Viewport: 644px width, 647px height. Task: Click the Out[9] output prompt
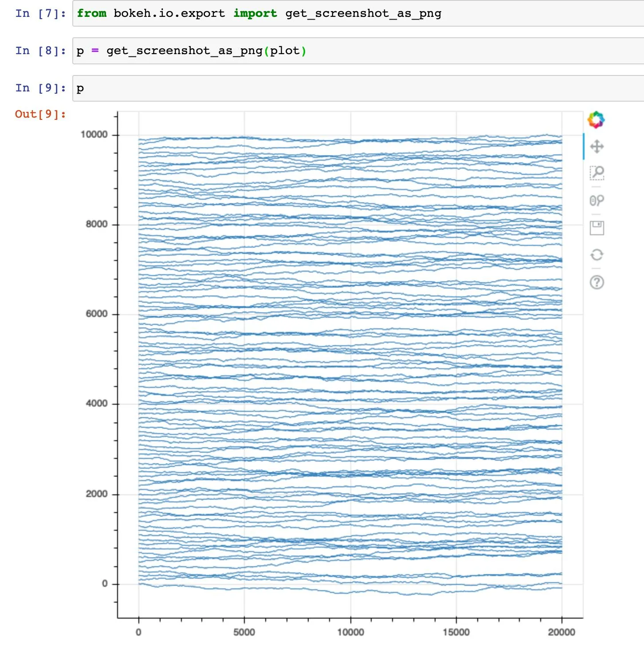[40, 114]
